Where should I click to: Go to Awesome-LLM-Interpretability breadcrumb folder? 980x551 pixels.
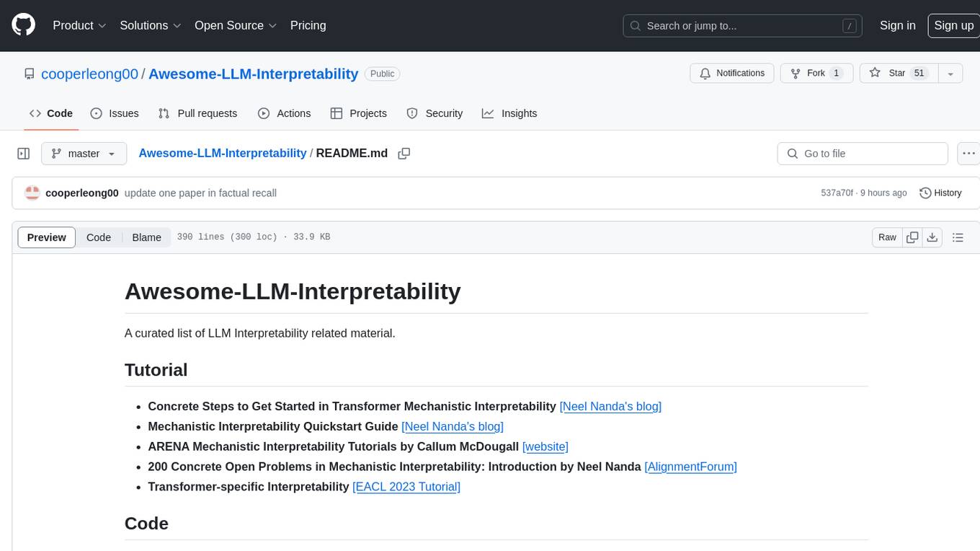click(223, 153)
